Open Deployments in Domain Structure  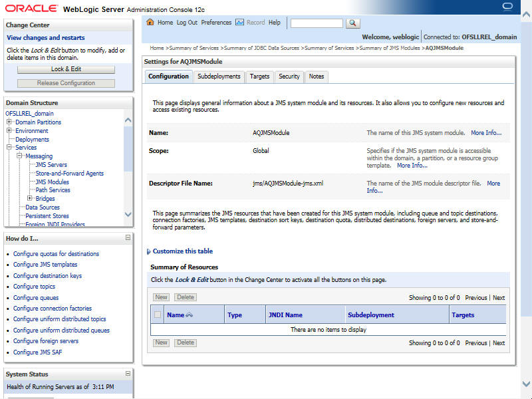pos(32,140)
